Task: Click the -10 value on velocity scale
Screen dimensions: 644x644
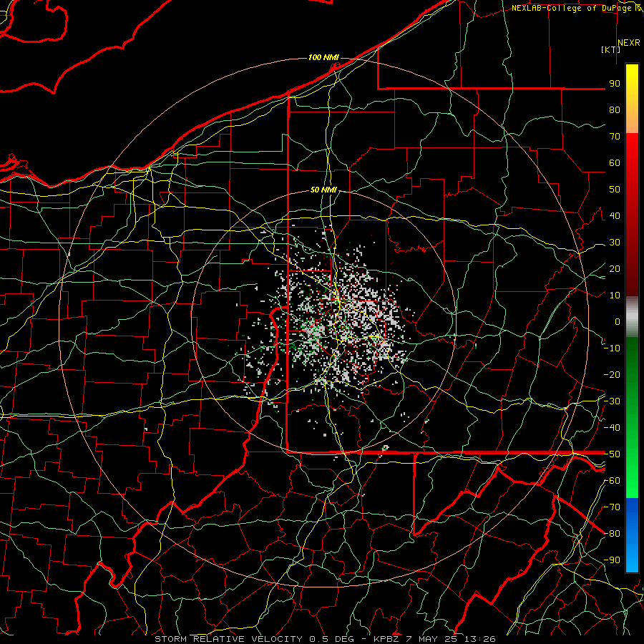Action: coord(612,348)
